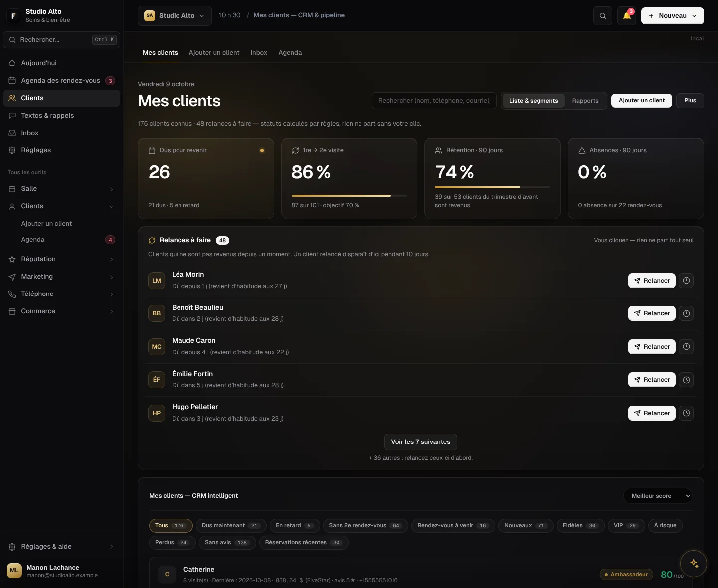
Task: Switch view to Liste & segments
Action: tap(533, 101)
